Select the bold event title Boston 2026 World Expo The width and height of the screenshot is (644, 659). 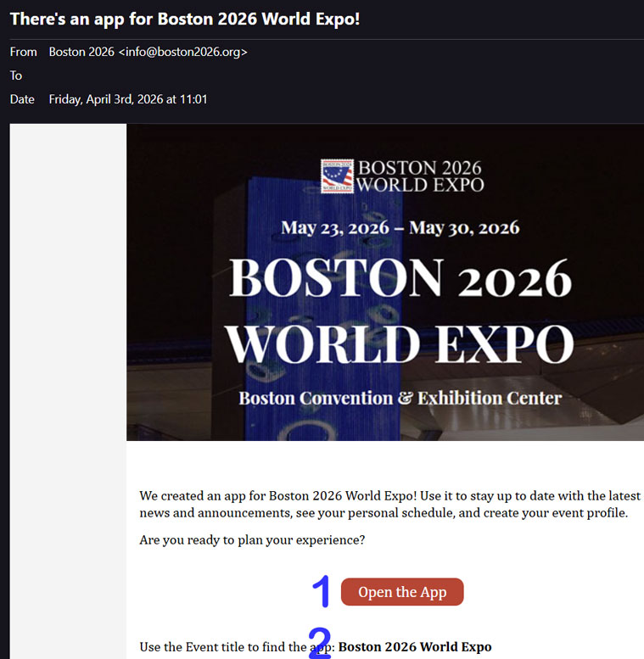click(x=415, y=646)
